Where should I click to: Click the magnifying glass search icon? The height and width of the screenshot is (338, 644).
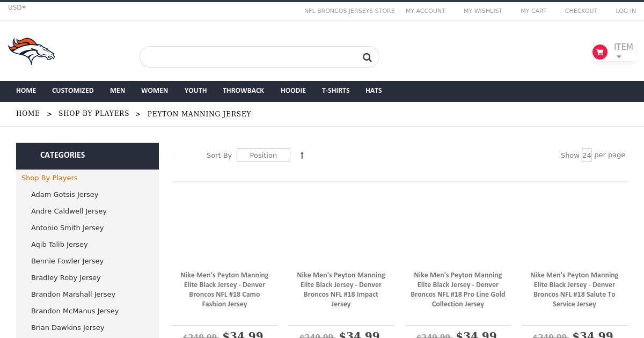pos(367,57)
